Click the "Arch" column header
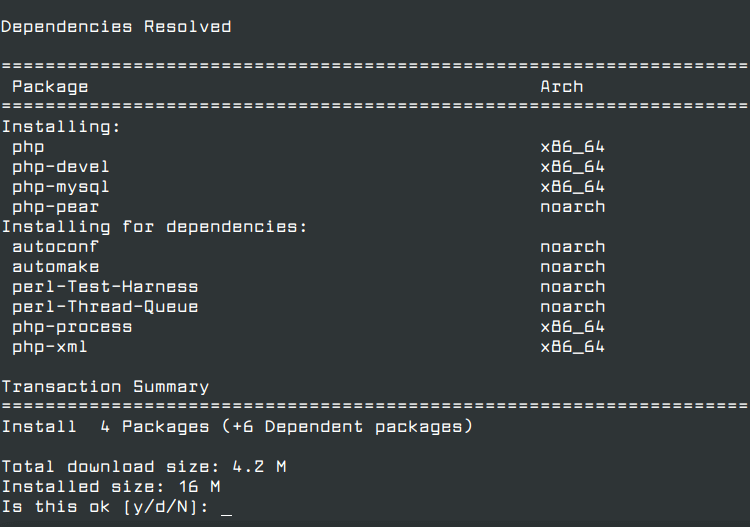This screenshot has height=527, width=750. coord(561,87)
